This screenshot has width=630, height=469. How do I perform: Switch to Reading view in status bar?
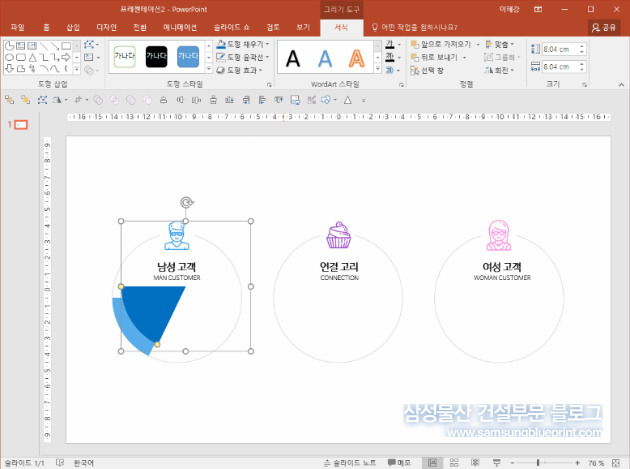475,463
